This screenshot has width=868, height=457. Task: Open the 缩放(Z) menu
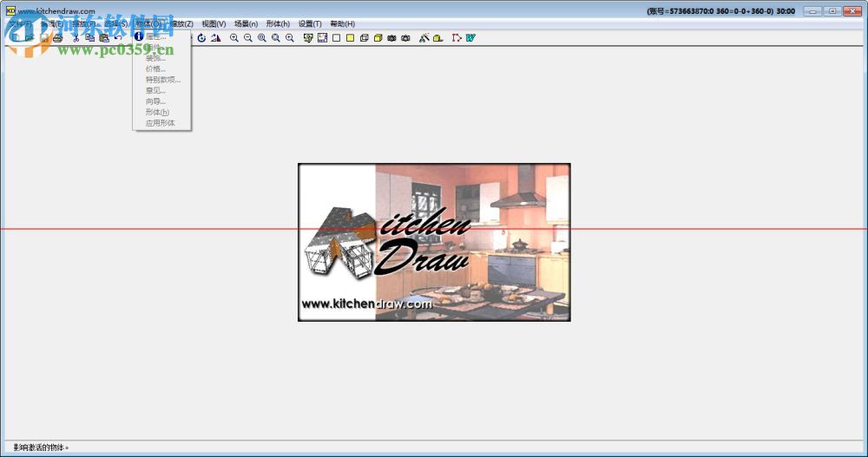click(x=181, y=23)
